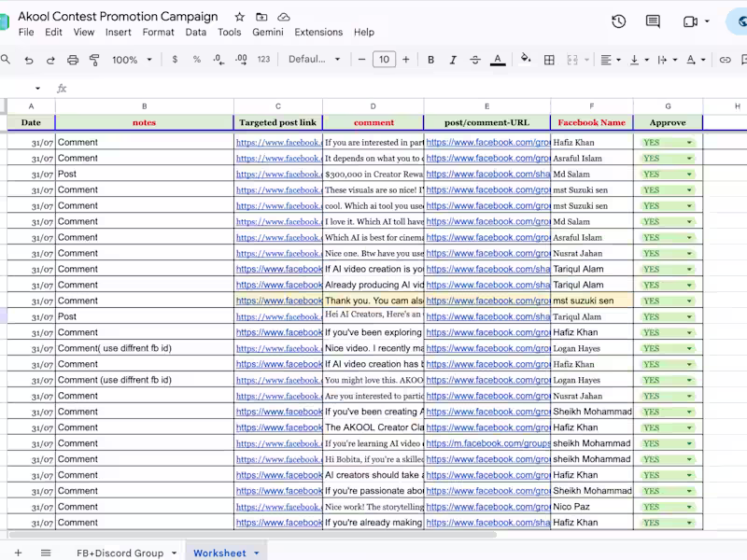Format as currency with dollar icon

click(175, 60)
